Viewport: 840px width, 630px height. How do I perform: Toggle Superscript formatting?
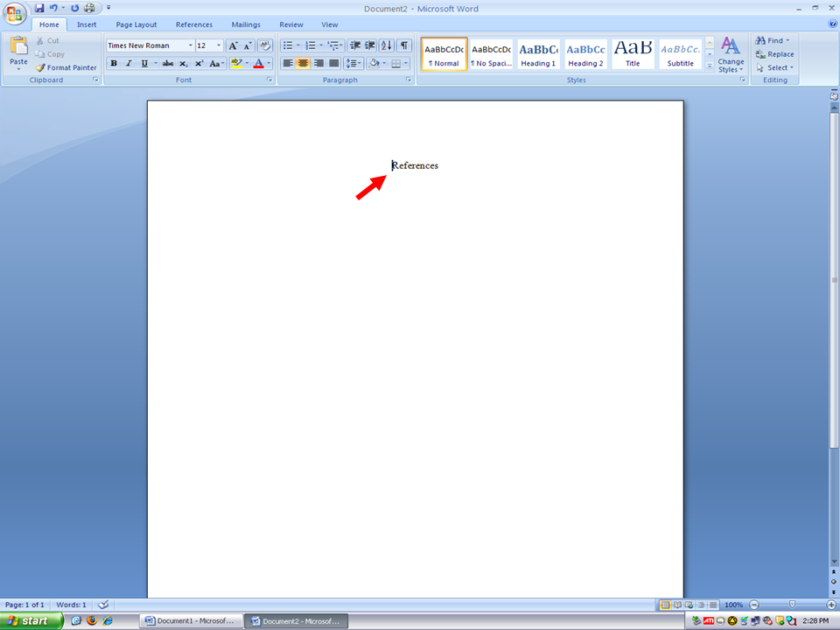[199, 63]
